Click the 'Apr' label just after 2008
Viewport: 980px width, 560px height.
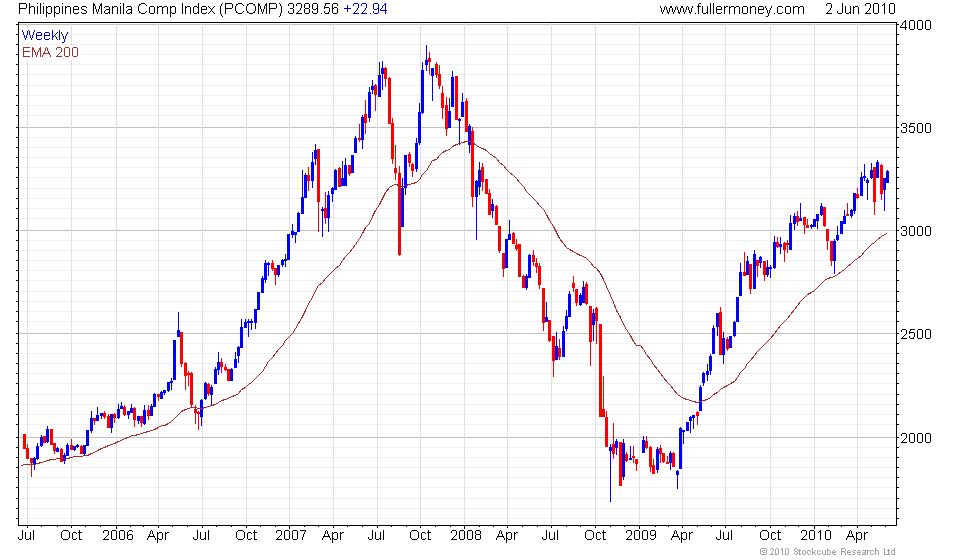click(x=506, y=536)
